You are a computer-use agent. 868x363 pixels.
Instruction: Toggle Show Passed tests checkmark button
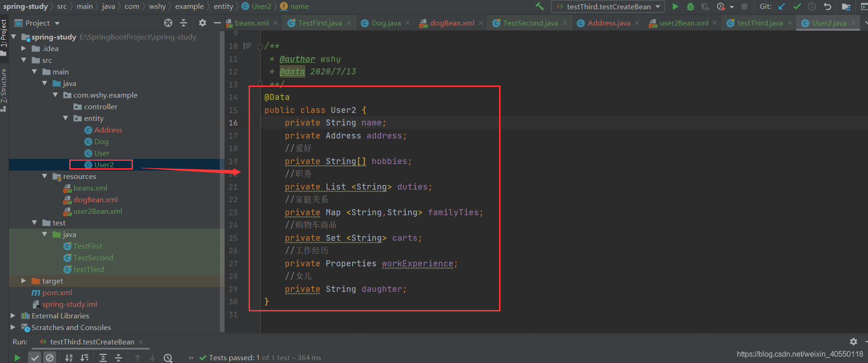pyautogui.click(x=35, y=357)
